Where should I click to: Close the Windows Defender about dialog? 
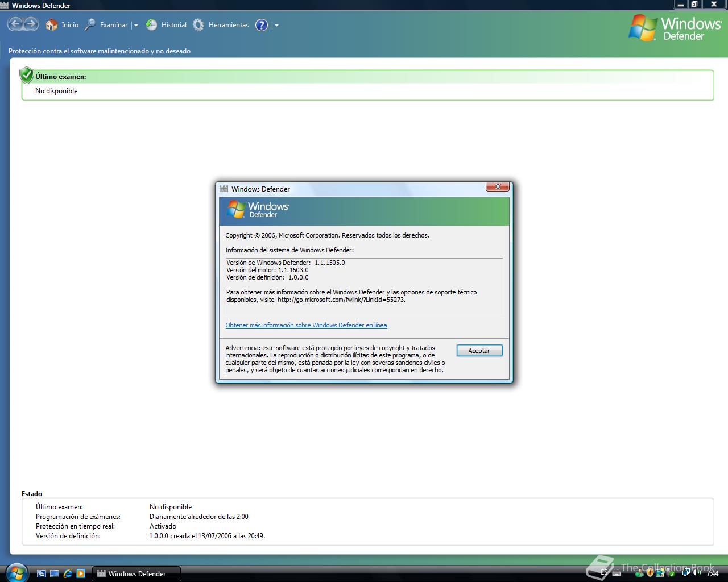497,186
